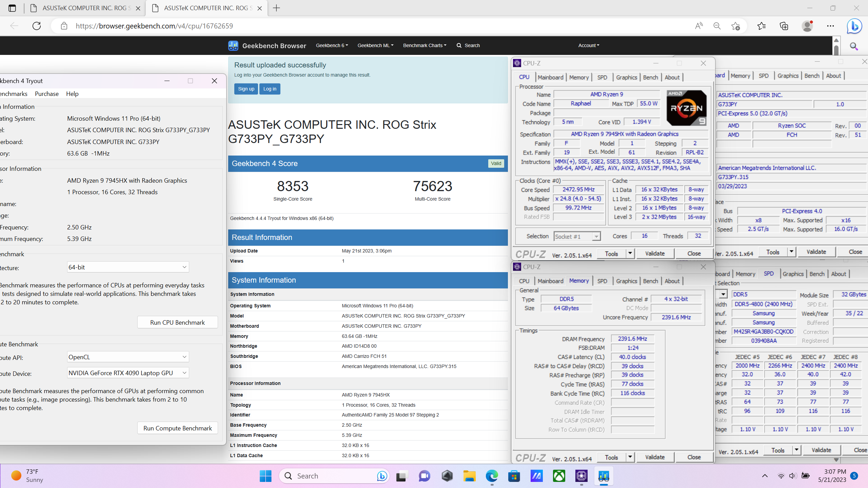Expand the Geekbench 6 menu
The image size is (868, 488).
[x=332, y=45]
